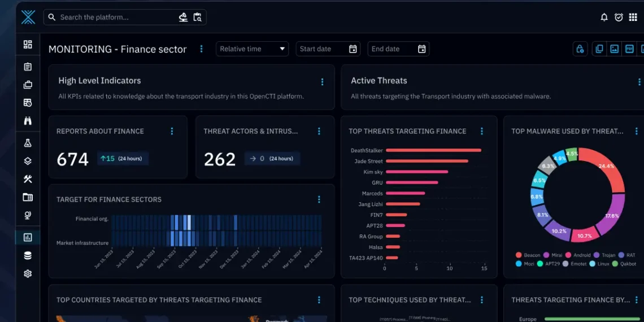
Task: Click the DeathStalker bar in threats chart
Action: pos(433,150)
